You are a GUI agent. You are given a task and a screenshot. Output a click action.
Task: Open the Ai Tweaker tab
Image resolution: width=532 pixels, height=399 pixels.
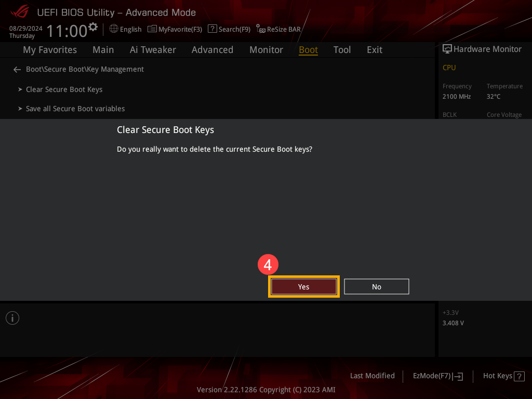click(x=153, y=50)
